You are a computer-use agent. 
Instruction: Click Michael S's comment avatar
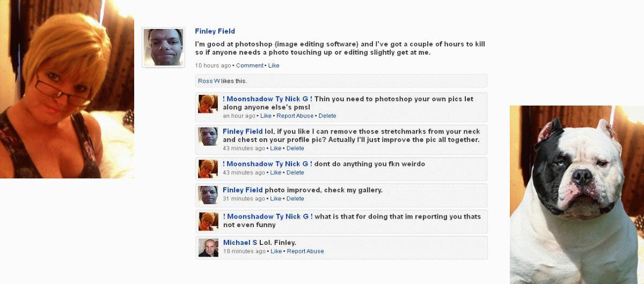point(208,248)
